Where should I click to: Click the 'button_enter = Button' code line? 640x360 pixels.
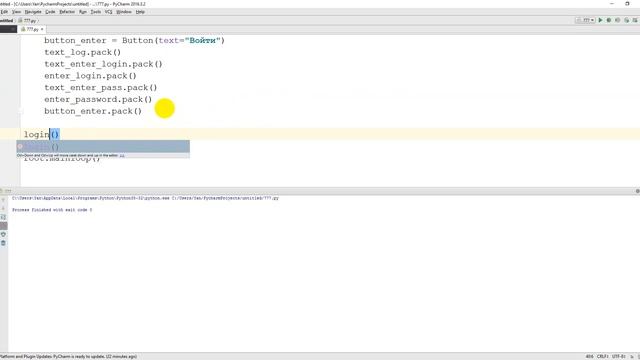(134, 40)
